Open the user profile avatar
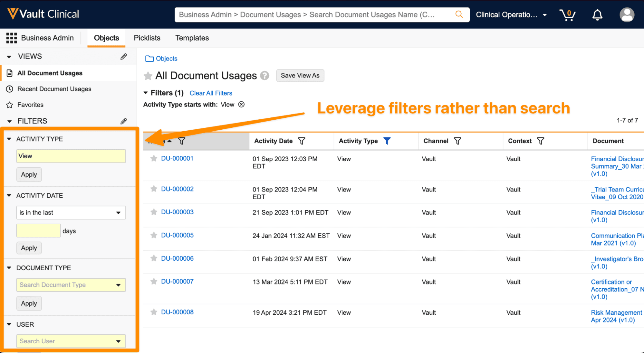 click(627, 15)
